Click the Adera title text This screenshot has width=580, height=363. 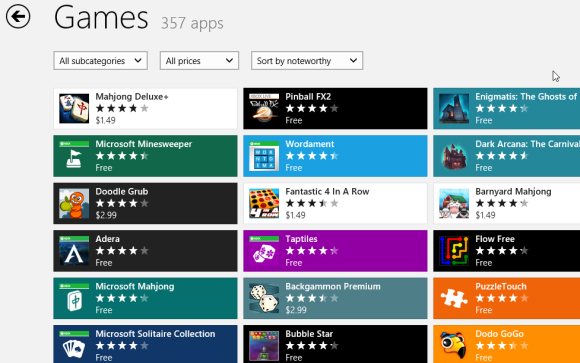click(x=107, y=239)
